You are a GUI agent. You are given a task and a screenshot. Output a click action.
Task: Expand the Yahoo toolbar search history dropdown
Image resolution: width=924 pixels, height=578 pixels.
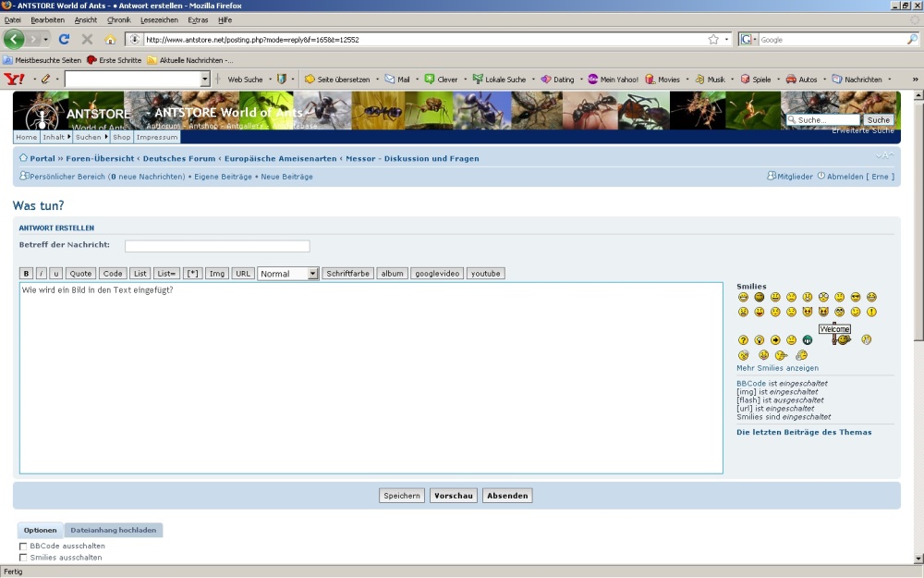[x=205, y=80]
